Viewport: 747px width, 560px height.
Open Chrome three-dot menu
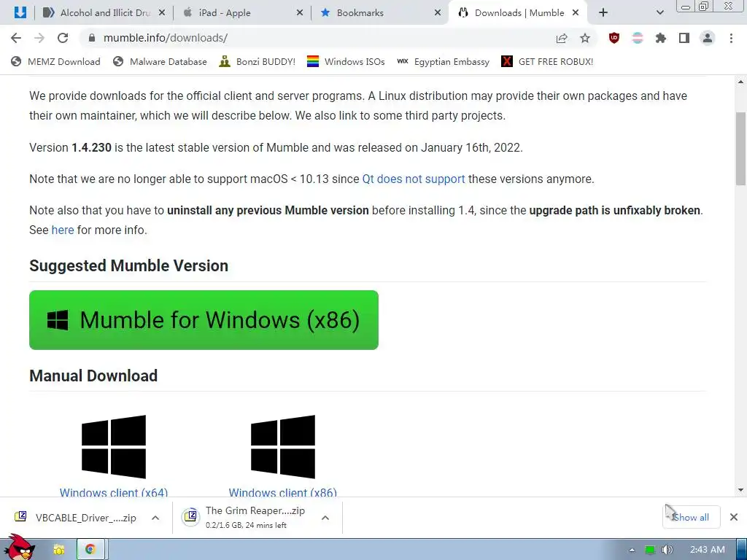(731, 38)
